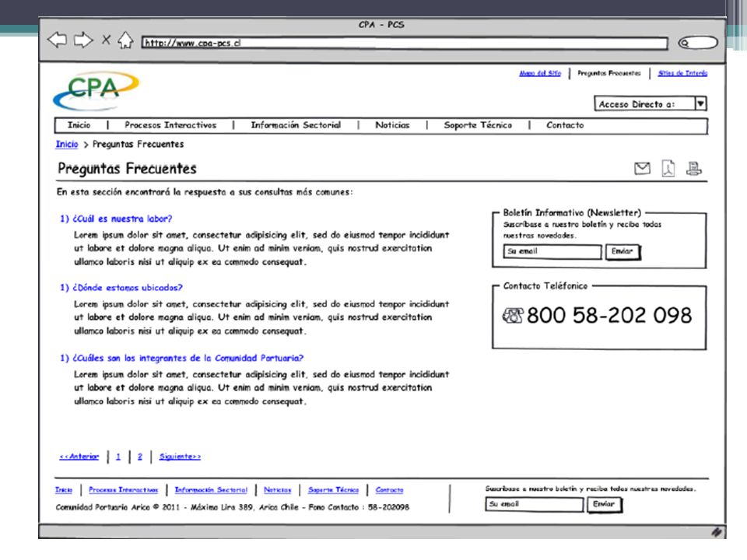This screenshot has width=747, height=560.
Task: Click phone number 800 58-202 098
Action: (x=609, y=315)
